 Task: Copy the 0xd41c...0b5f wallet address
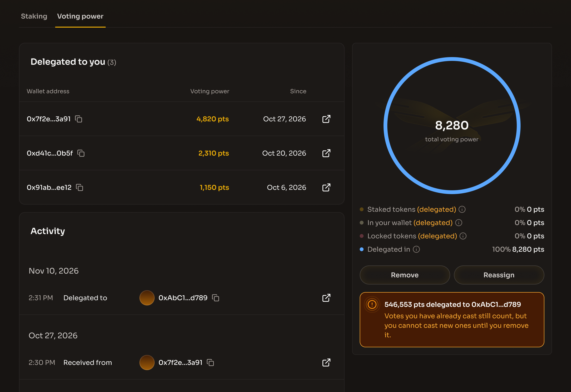coord(81,153)
